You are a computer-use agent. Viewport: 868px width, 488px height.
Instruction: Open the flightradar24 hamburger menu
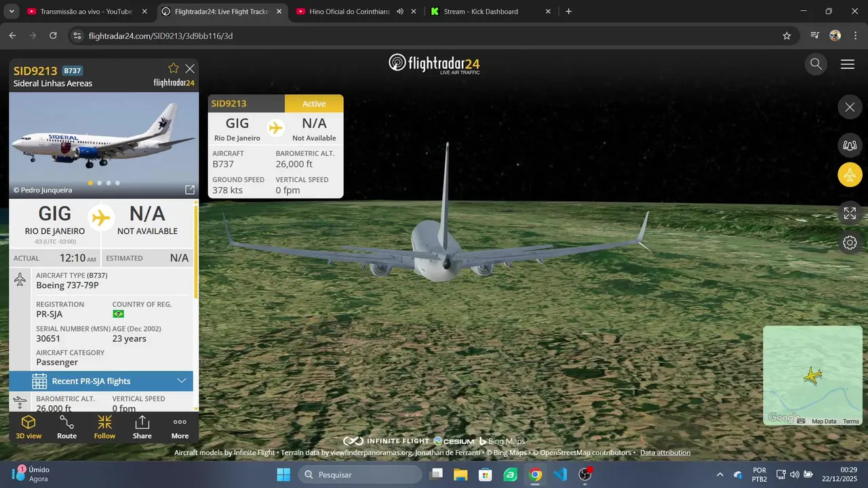(848, 64)
